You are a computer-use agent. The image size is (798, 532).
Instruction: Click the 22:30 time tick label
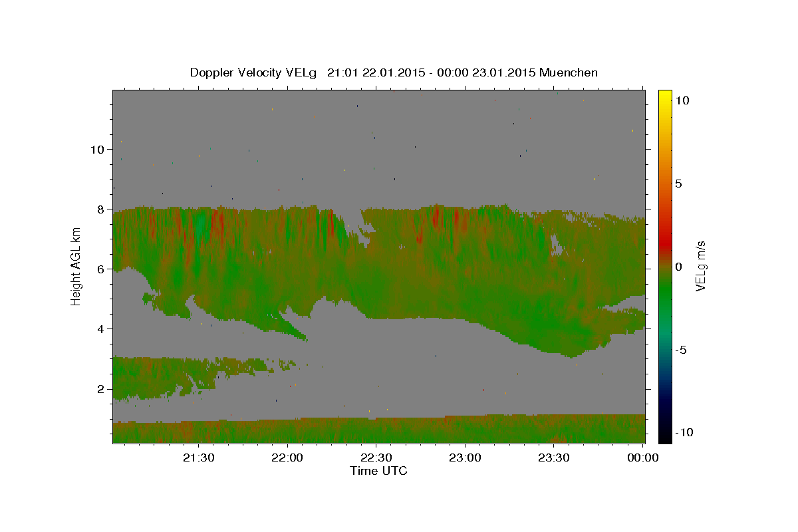tap(376, 458)
